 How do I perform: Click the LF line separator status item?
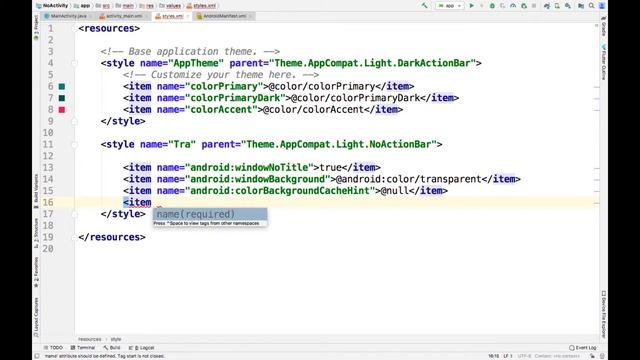(x=508, y=356)
